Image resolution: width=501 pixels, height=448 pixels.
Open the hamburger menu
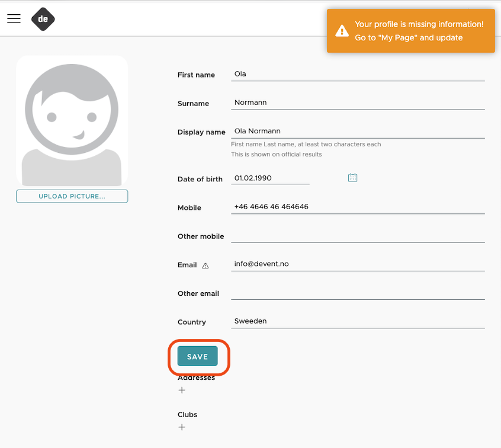14,18
